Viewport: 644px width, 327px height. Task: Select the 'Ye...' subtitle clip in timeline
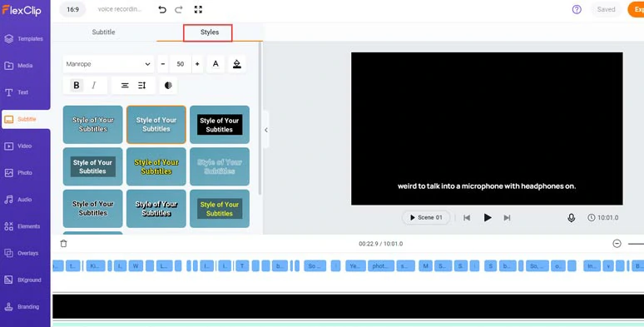point(355,265)
